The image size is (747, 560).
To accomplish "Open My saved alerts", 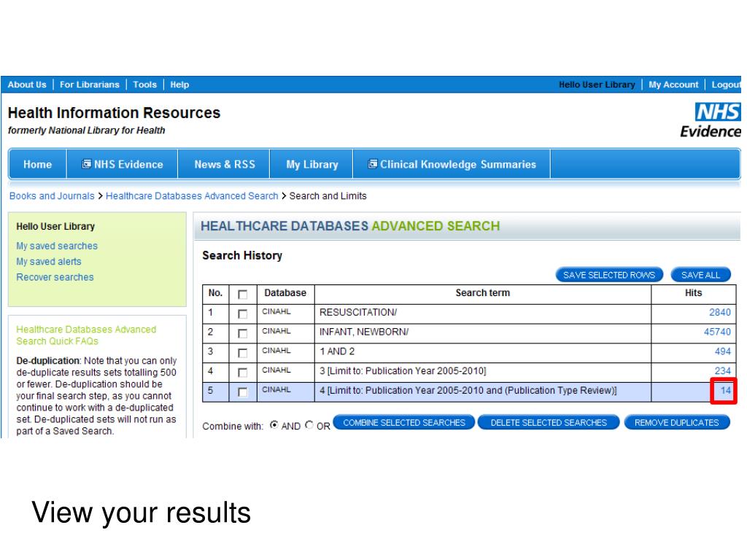I will pyautogui.click(x=49, y=262).
